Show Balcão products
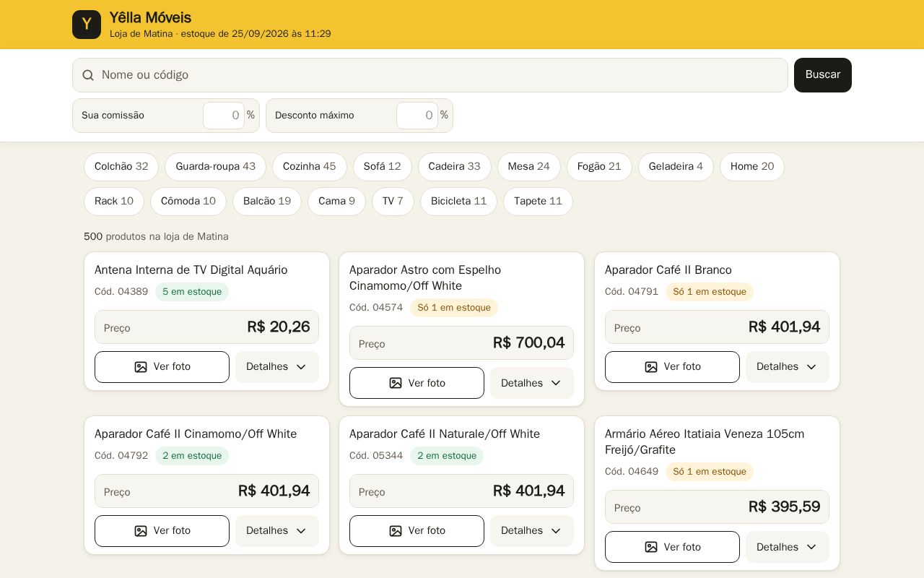 [267, 202]
